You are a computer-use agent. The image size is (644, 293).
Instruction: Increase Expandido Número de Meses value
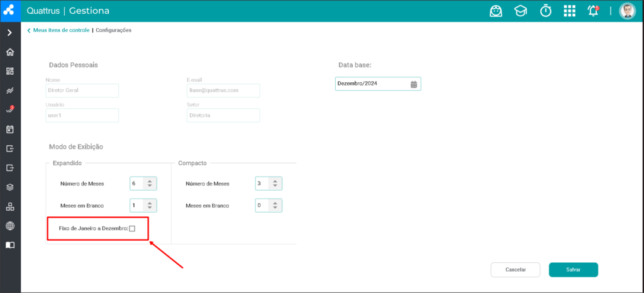pyautogui.click(x=150, y=181)
